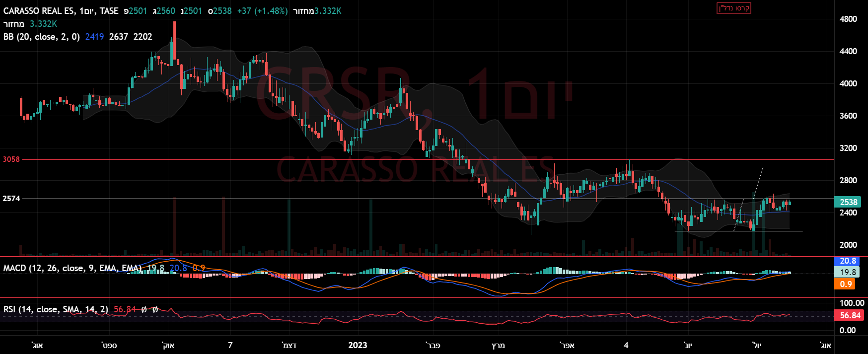This screenshot has height=354, width=868.
Task: Click the 'פבר' month label on time axis
Action: (433, 345)
